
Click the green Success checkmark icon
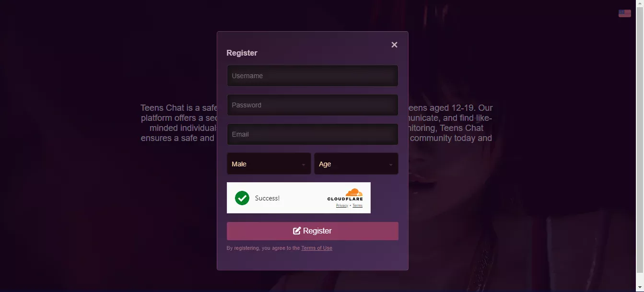coord(242,198)
